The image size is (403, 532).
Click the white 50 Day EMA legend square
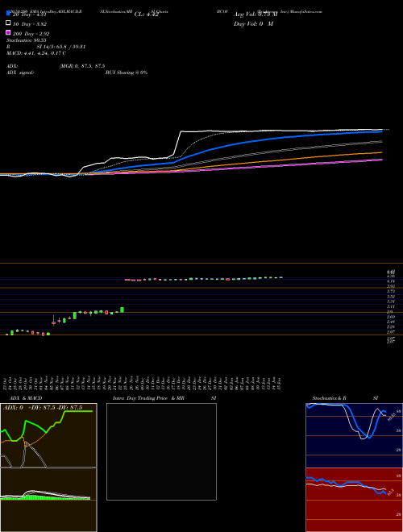click(8, 23)
